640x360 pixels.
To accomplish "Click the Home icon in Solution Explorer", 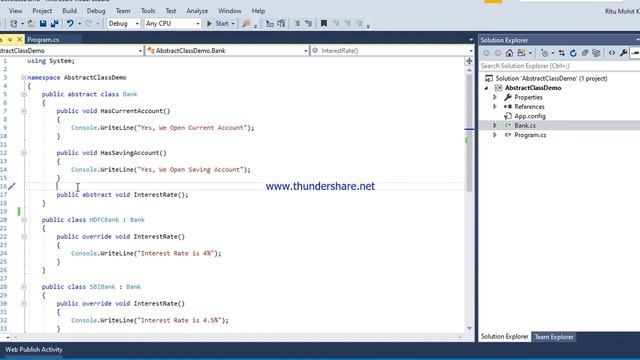I will point(509,53).
